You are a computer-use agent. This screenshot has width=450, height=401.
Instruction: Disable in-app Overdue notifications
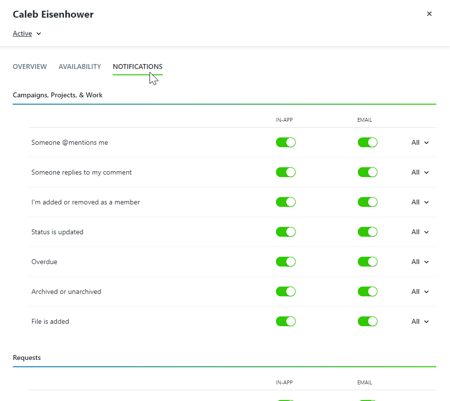coord(286,262)
